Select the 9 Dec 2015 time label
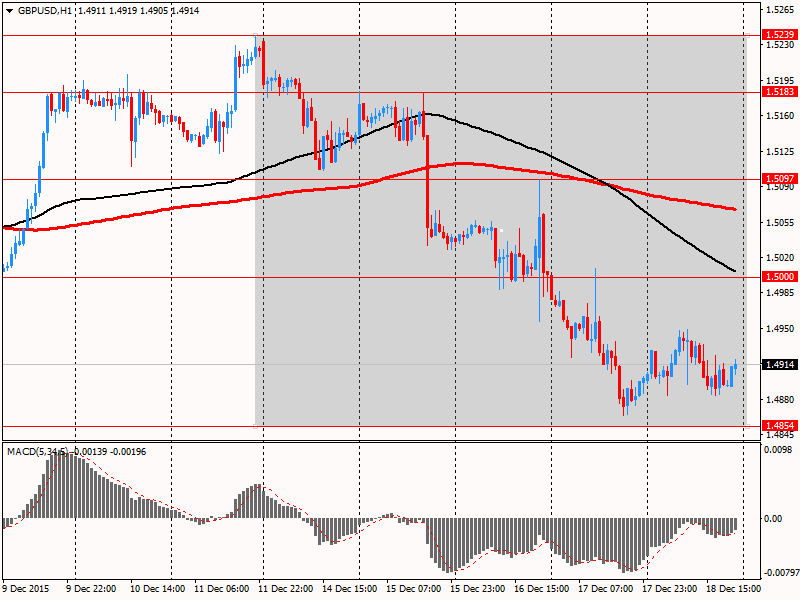Image resolution: width=800 pixels, height=600 pixels. point(27,588)
